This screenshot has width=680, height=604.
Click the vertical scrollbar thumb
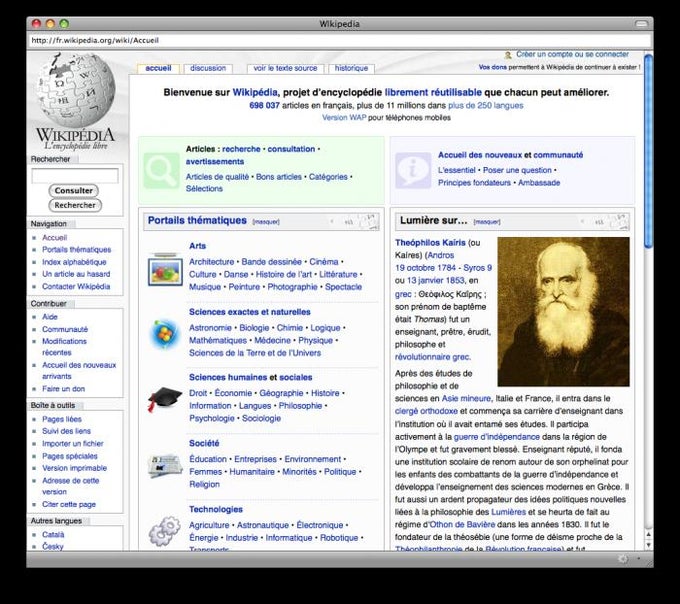pos(648,151)
